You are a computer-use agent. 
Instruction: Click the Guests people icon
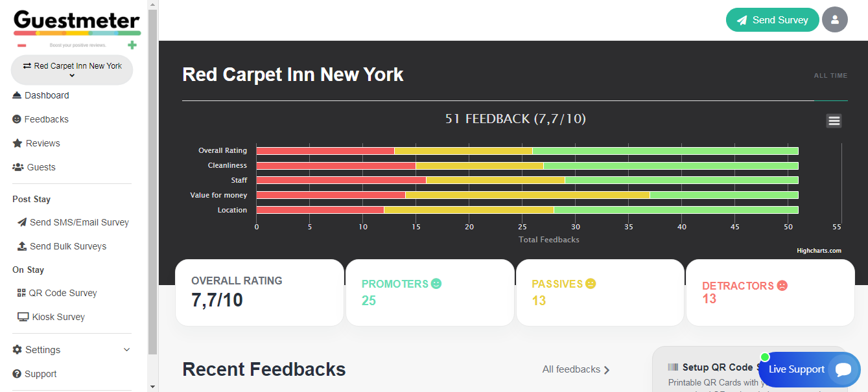tap(18, 167)
